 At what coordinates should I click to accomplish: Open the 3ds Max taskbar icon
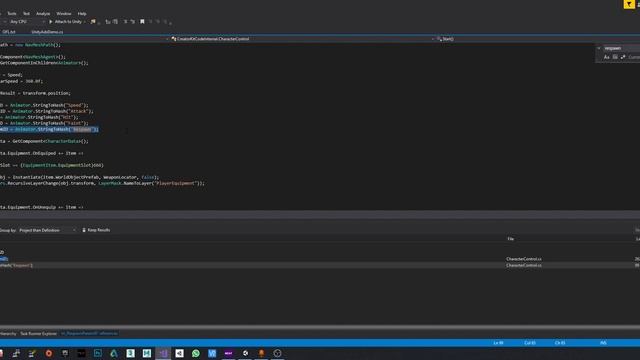[130, 353]
